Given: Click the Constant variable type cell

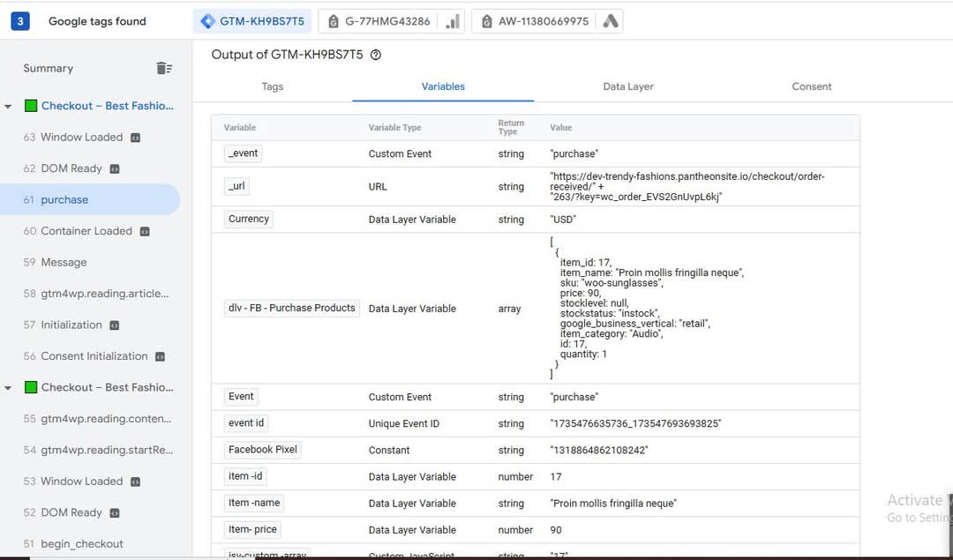Looking at the screenshot, I should click(x=389, y=450).
